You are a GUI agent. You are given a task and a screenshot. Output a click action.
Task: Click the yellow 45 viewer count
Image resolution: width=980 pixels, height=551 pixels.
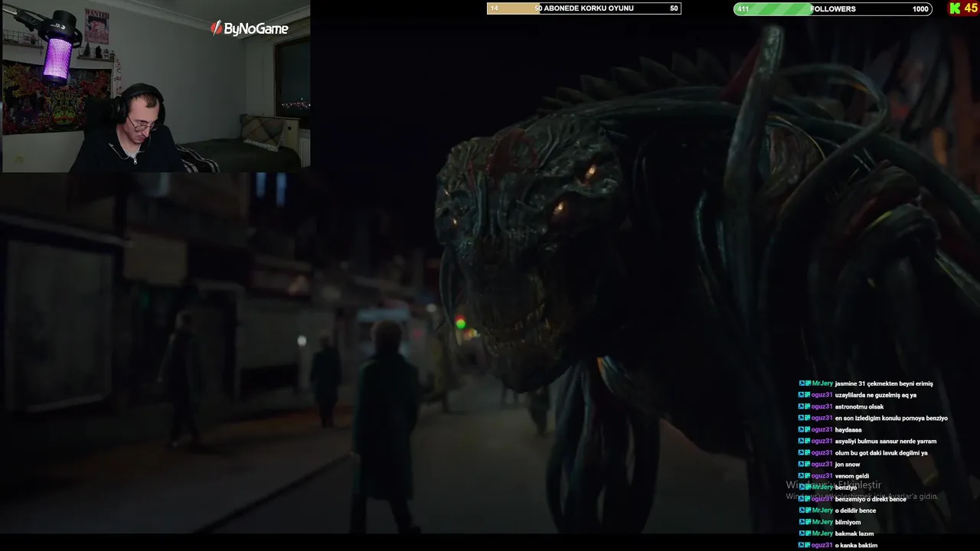971,8
